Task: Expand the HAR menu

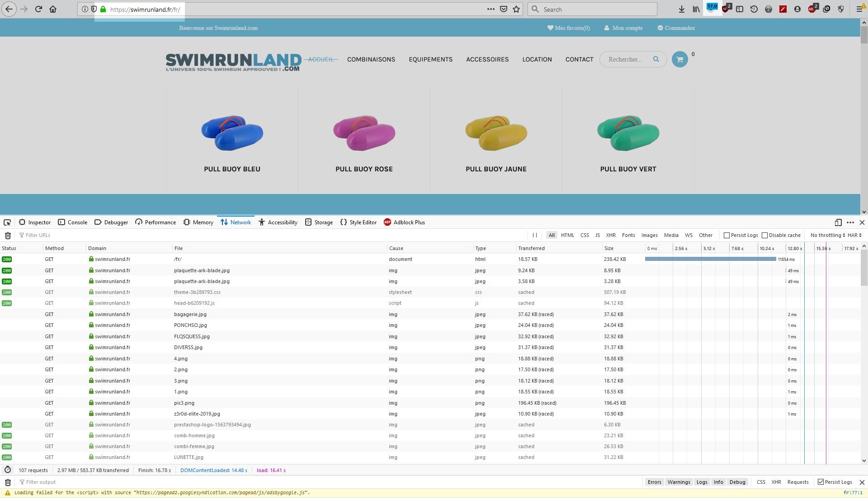Action: (x=854, y=235)
